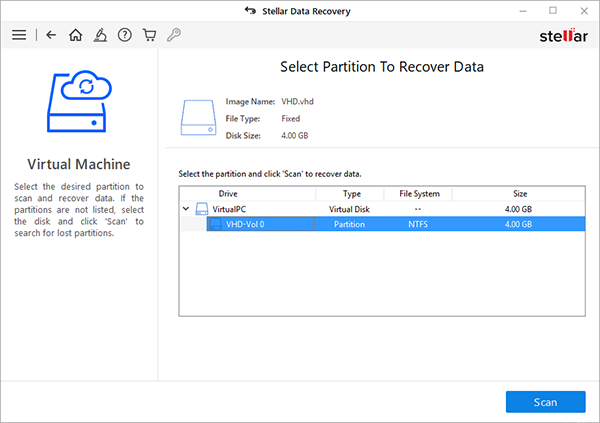Collapse the VirtualPC tree node
The height and width of the screenshot is (423, 600).
click(x=186, y=209)
